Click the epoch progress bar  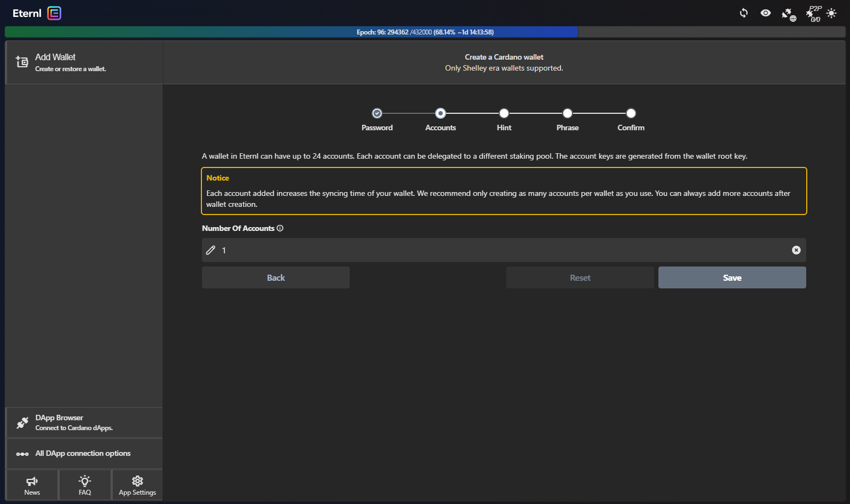(425, 32)
